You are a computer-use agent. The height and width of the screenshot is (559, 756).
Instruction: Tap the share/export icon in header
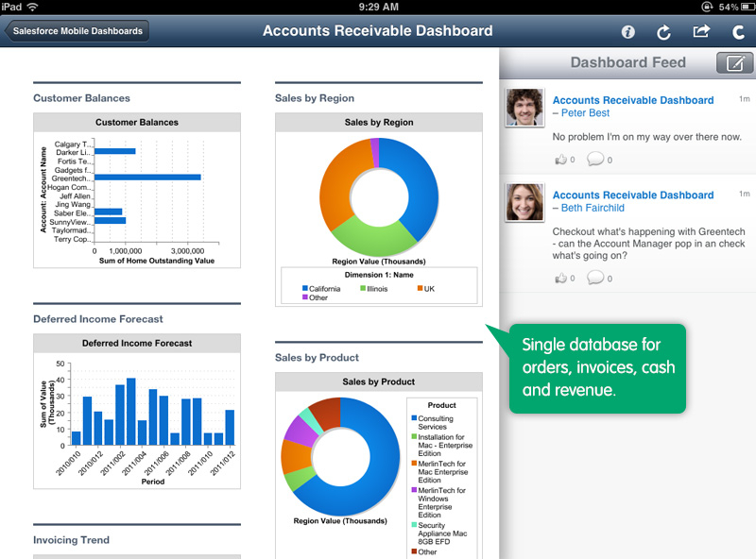[701, 31]
